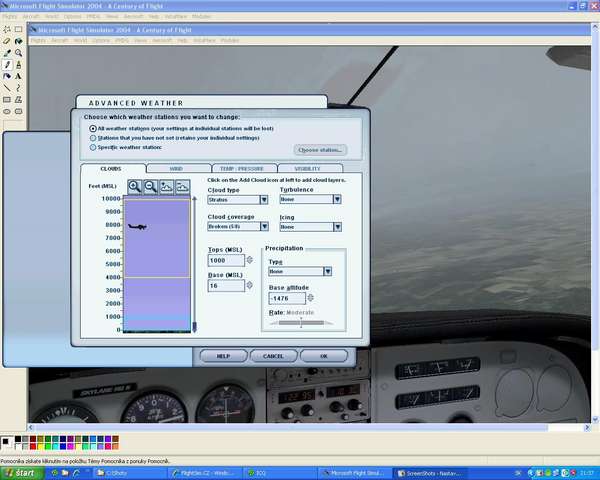Click the Base (MSL) input field
This screenshot has width=600, height=480.
click(x=226, y=286)
